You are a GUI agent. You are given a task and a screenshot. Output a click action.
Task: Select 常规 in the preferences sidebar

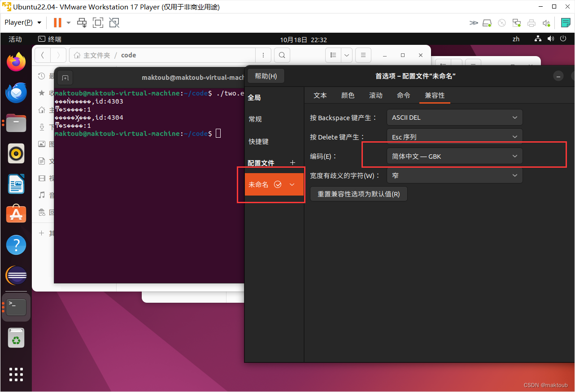click(x=255, y=119)
